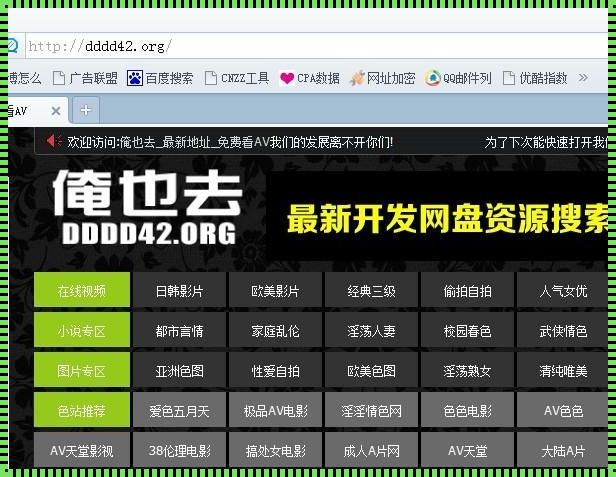The width and height of the screenshot is (616, 477).
Task: Open the 日韩影片 link
Action: point(180,290)
